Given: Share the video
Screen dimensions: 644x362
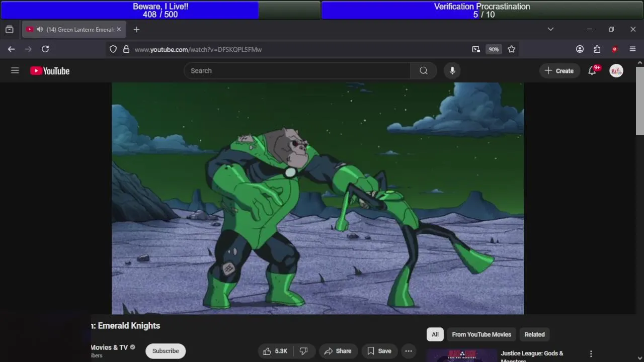Looking at the screenshot, I should coord(338,351).
